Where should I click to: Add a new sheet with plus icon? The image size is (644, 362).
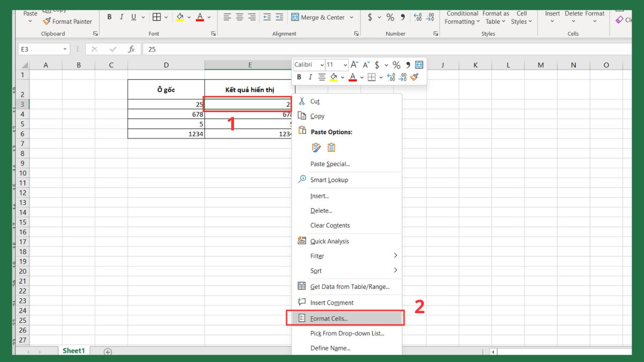pyautogui.click(x=108, y=352)
